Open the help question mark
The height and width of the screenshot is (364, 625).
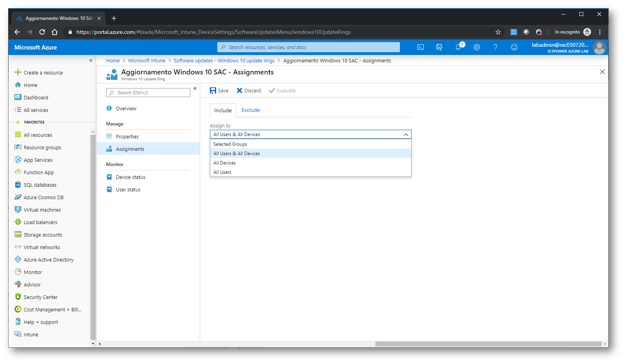coord(495,47)
